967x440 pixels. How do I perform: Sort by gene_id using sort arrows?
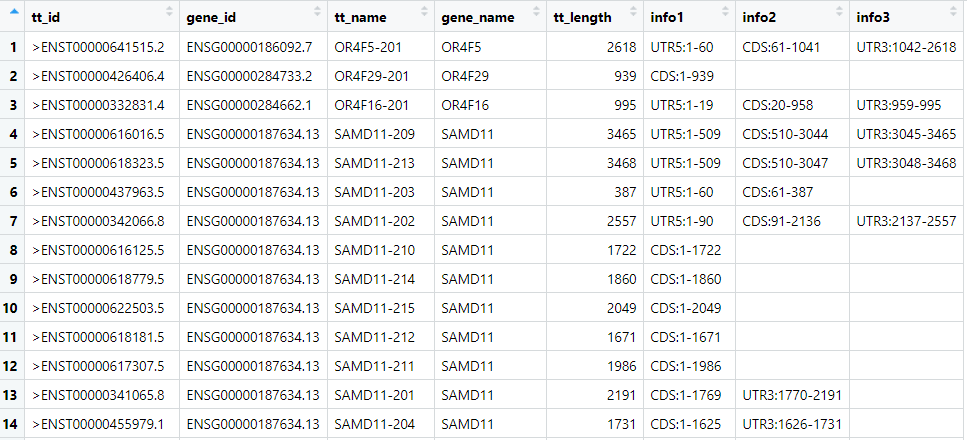tap(318, 11)
